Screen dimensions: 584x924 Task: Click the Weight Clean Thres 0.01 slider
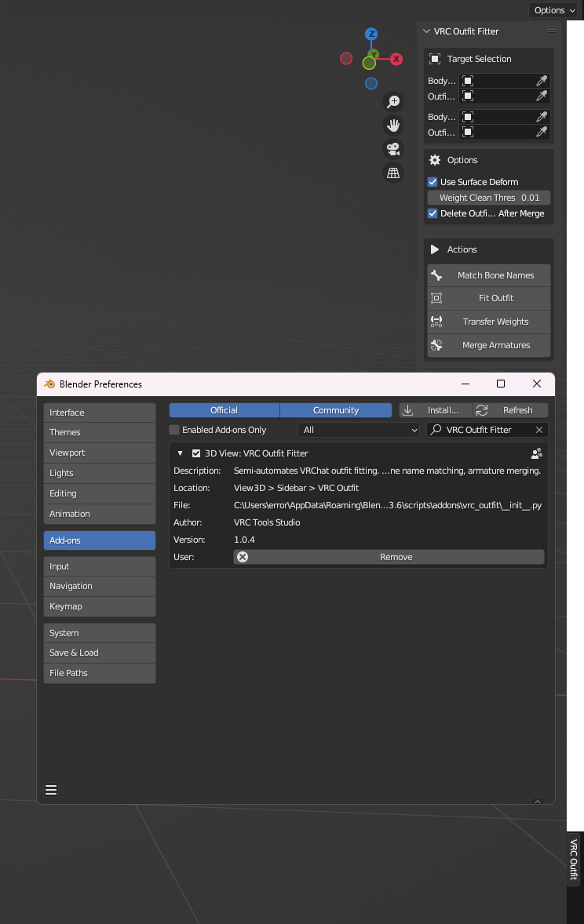point(489,198)
